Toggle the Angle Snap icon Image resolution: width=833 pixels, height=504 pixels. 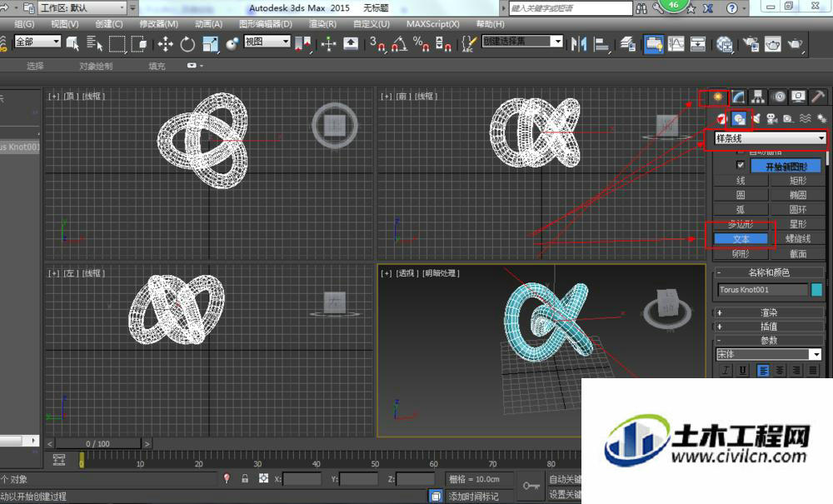pos(400,43)
